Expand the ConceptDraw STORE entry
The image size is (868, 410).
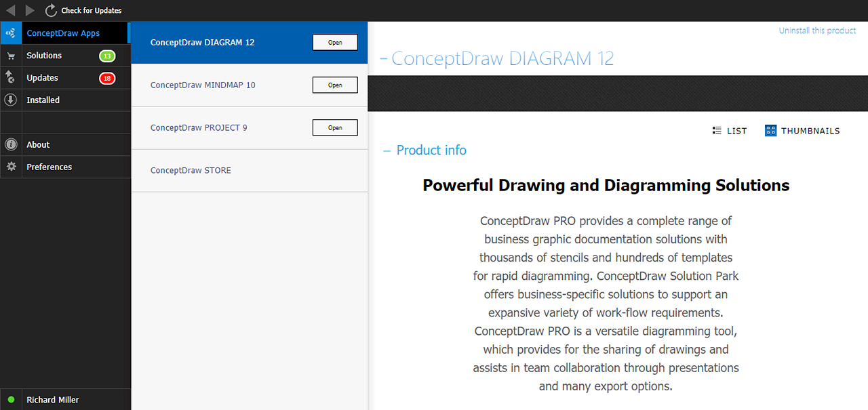tap(191, 170)
